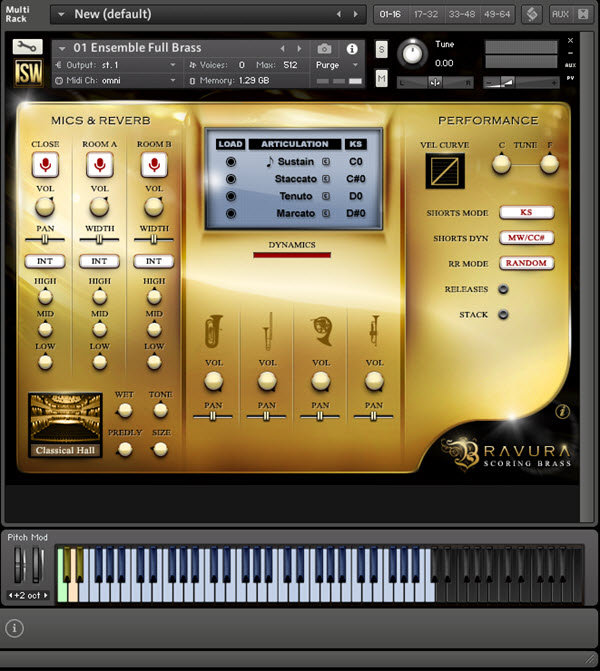The width and height of the screenshot is (600, 671).
Task: Switch to rack page 17-32
Action: point(426,14)
